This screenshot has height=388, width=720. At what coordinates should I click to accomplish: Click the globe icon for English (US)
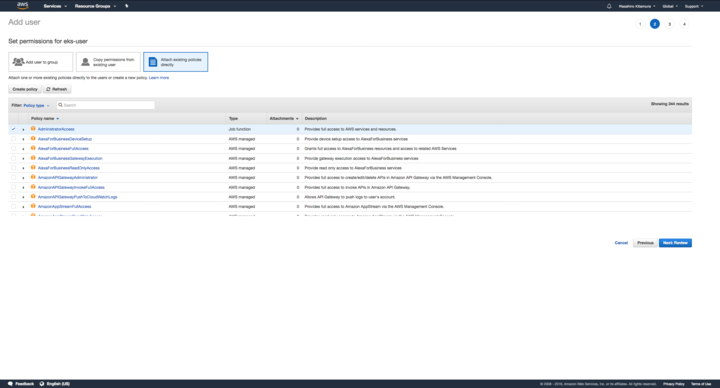pos(42,383)
